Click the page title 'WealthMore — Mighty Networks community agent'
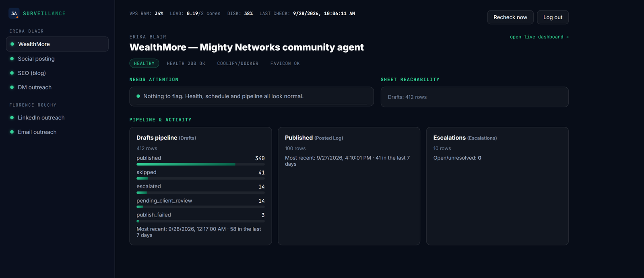Image resolution: width=644 pixels, height=278 pixels. 246,47
